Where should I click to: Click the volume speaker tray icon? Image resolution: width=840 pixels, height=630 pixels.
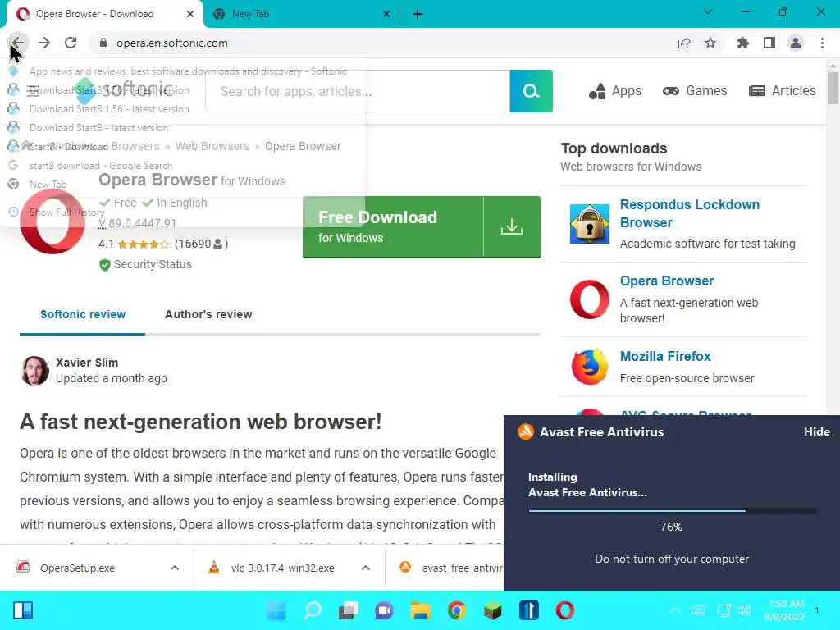pyautogui.click(x=743, y=610)
